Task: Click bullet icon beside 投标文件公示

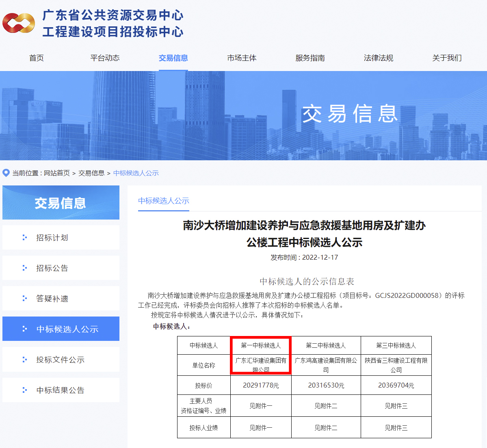Action: (25, 360)
